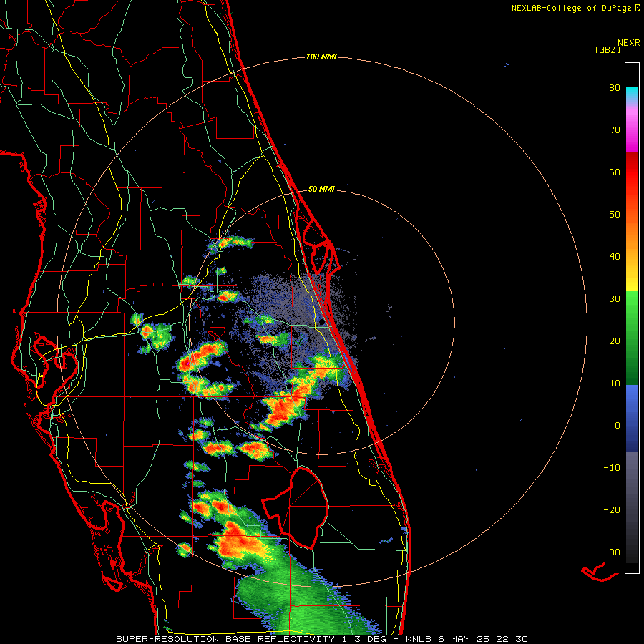The height and width of the screenshot is (644, 644).
Task: Click the 60 dBZ scale value
Action: (615, 172)
